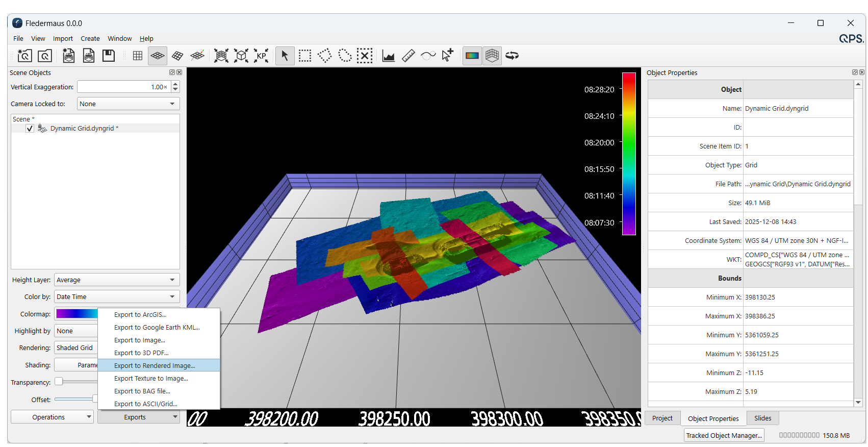
Task: Click the Vertical Exaggeration input field
Action: click(123, 87)
